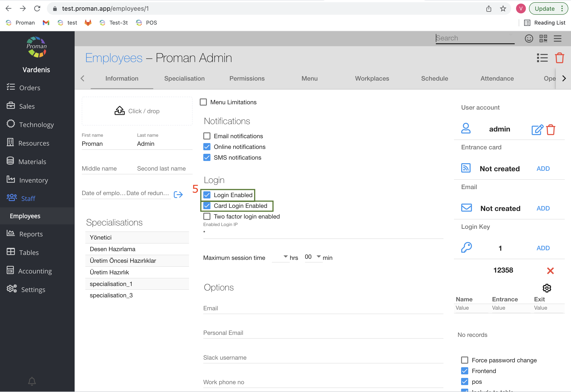This screenshot has width=571, height=392.
Task: Go to the Employees breadcrumb link in the title
Action: pyautogui.click(x=114, y=58)
